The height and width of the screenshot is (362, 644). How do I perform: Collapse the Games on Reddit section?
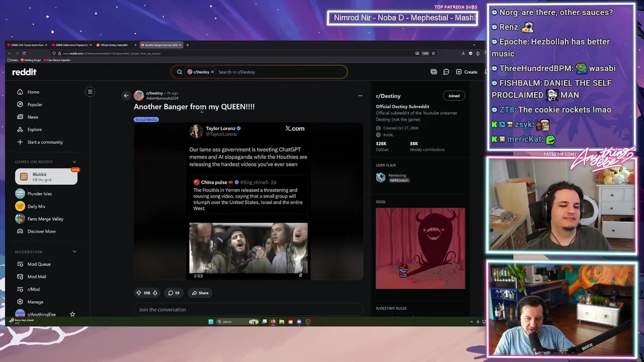click(74, 162)
